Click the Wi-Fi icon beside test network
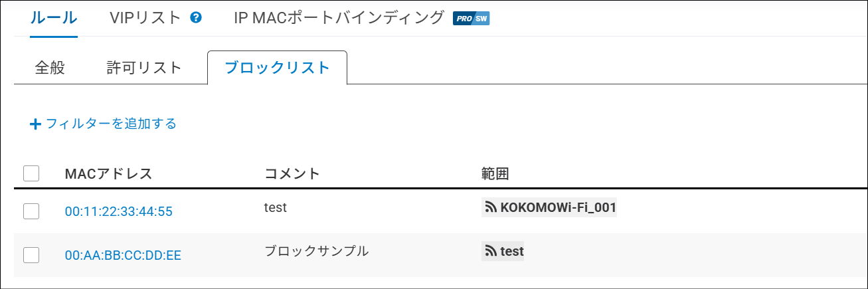This screenshot has height=289, width=868. point(491,251)
